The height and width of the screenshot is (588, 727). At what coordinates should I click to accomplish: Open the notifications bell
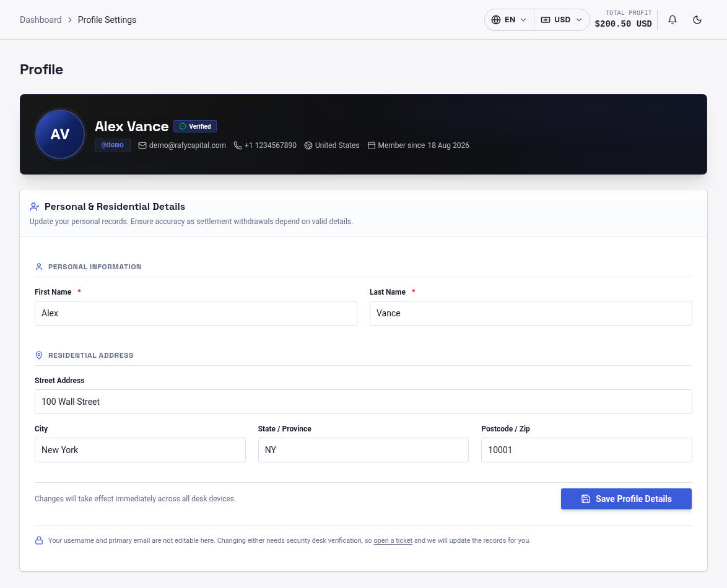(673, 19)
